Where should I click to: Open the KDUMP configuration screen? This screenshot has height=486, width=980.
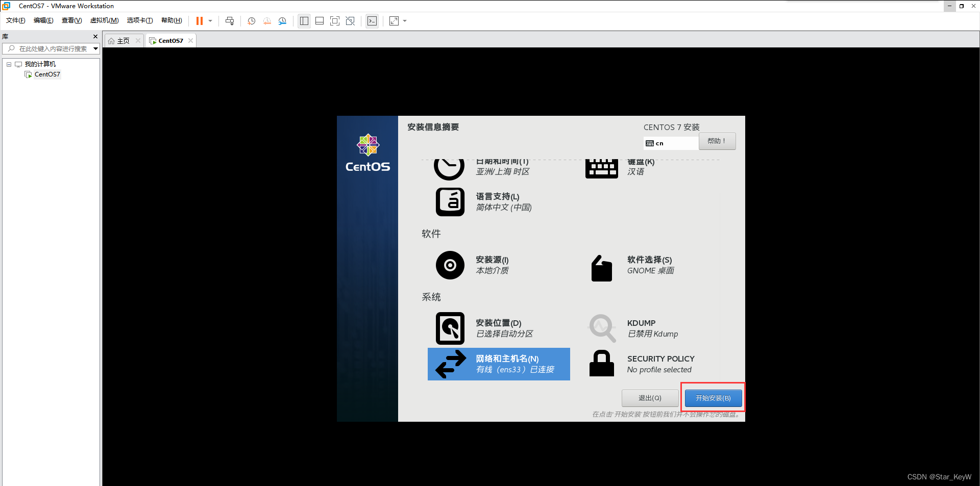coord(652,328)
